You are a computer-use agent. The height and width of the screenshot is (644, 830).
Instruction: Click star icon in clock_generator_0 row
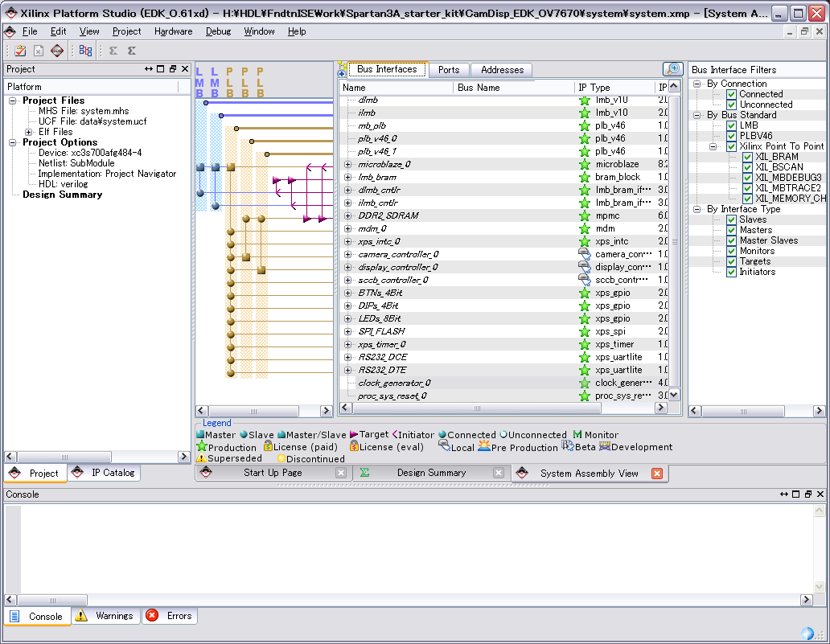coord(585,384)
